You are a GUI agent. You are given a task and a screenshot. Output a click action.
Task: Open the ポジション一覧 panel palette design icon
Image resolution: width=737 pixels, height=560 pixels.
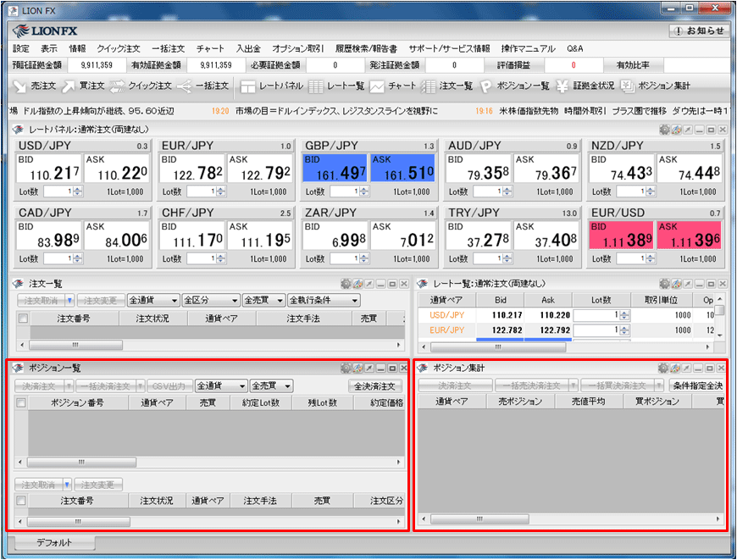[x=357, y=368]
